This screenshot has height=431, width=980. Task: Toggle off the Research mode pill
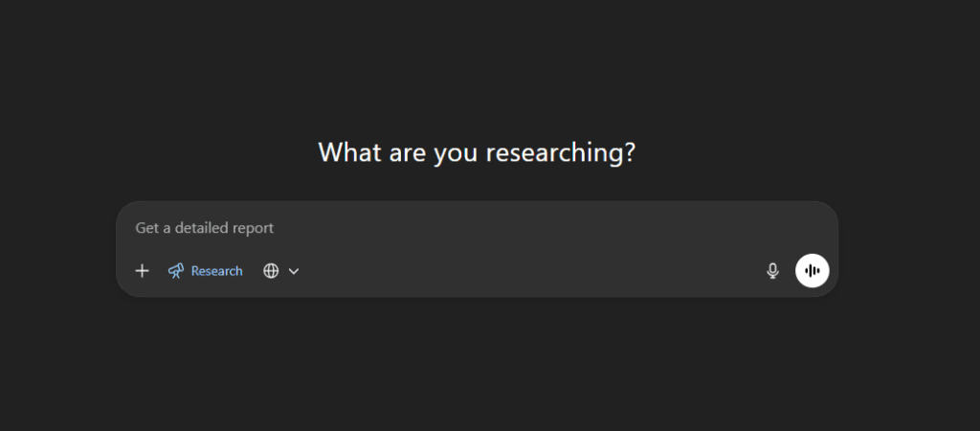(x=205, y=271)
